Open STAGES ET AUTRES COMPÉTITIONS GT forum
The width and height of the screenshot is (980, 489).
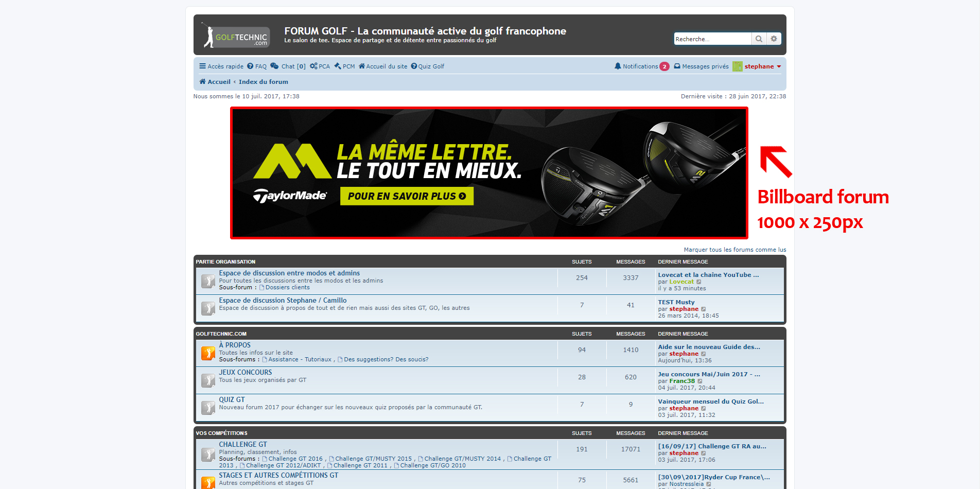[278, 476]
